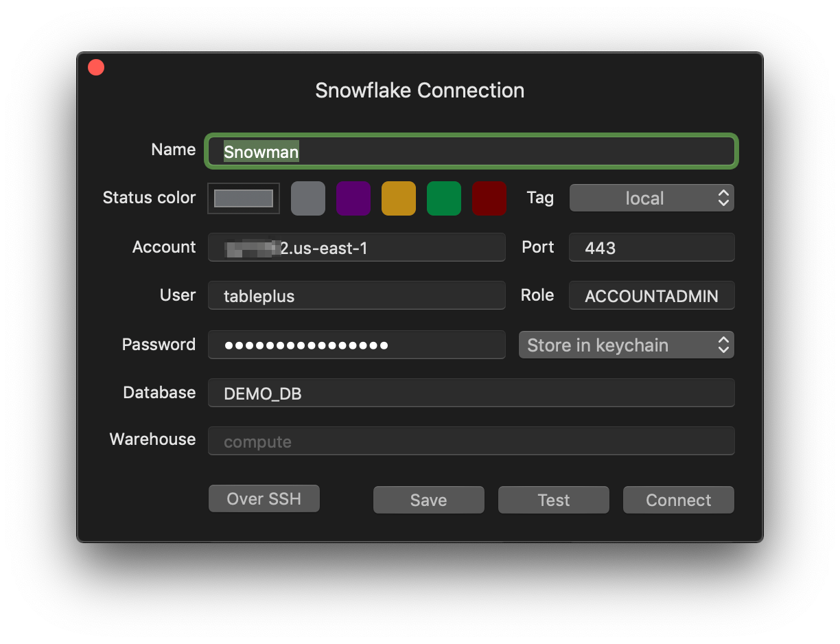Click the Test button

click(x=553, y=499)
